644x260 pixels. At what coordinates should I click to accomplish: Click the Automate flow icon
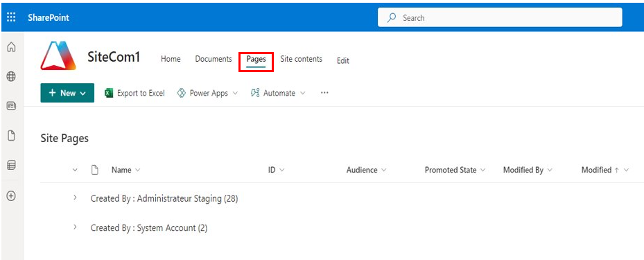255,93
